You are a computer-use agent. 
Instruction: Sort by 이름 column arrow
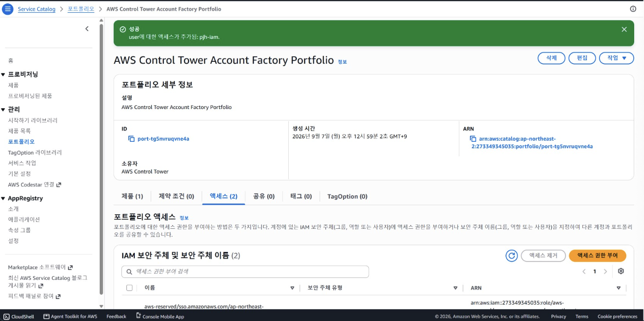tap(293, 288)
